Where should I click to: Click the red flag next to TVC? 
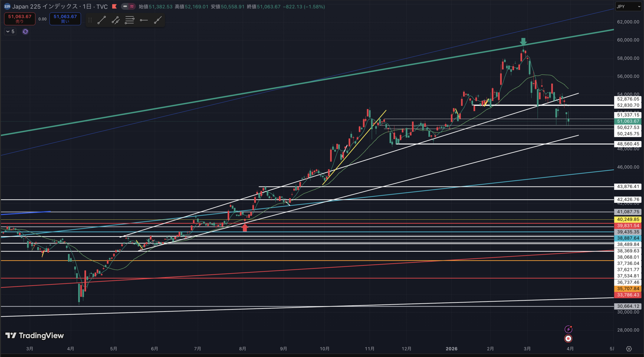point(114,6)
